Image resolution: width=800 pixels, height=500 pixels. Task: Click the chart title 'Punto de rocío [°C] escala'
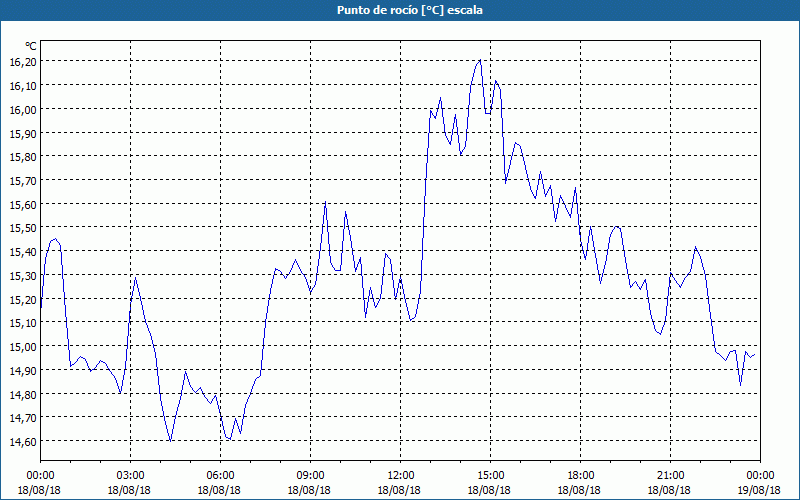click(410, 10)
